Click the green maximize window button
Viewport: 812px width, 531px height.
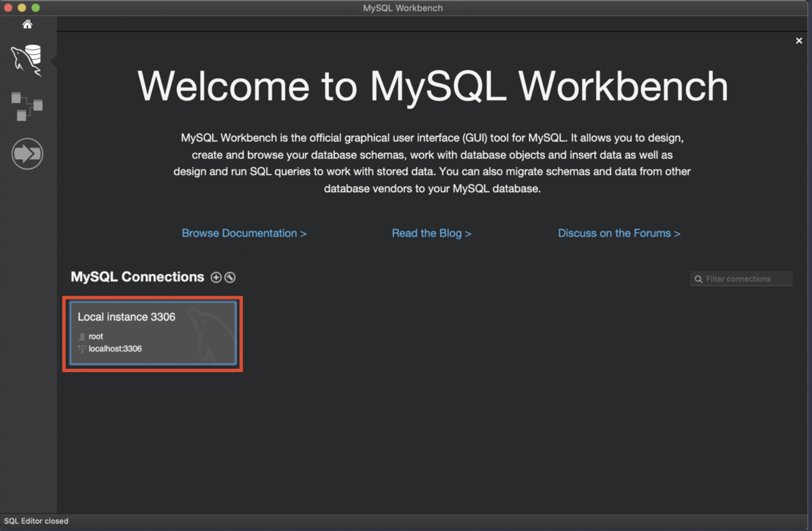tap(36, 8)
